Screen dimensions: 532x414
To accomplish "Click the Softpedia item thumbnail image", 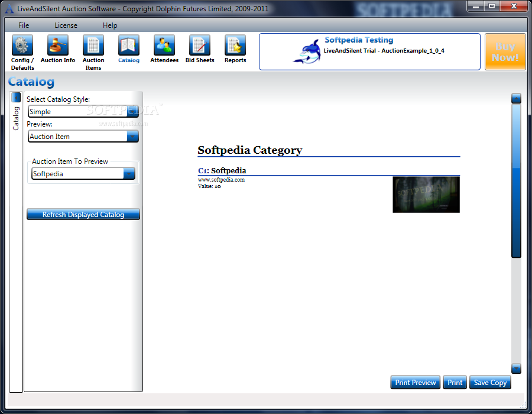I will pos(426,195).
